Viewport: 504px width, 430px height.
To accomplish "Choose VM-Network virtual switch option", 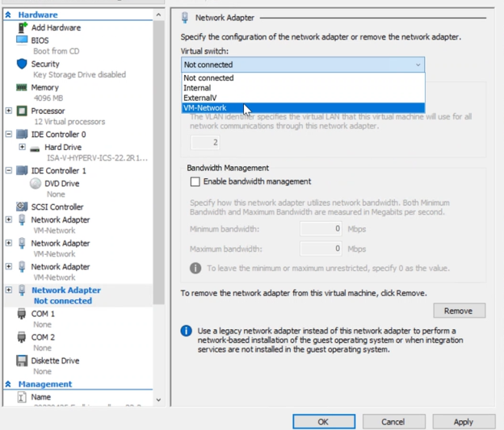I will pos(303,108).
